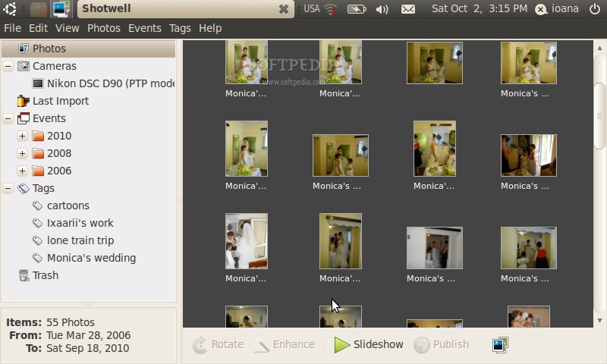Click the vertical scrollbar handle
This screenshot has height=364, width=607.
tap(599, 115)
